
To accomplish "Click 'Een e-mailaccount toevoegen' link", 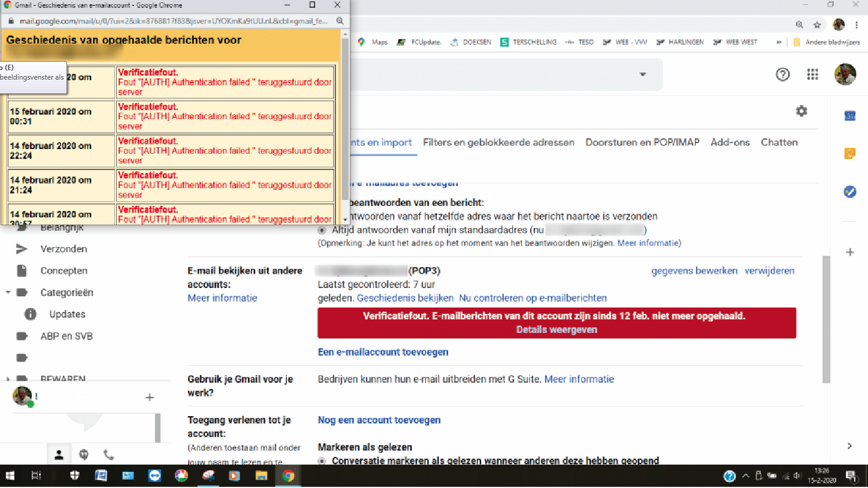I will pyautogui.click(x=383, y=352).
